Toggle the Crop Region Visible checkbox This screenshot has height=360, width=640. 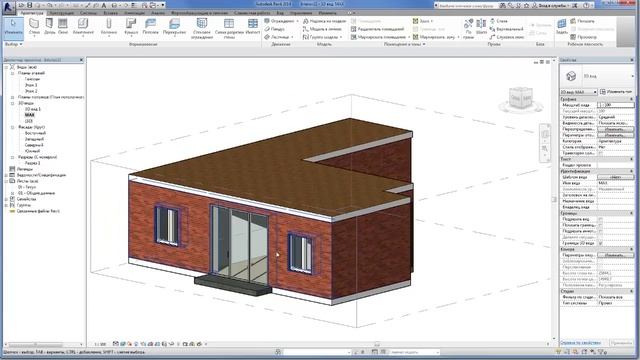(600, 225)
